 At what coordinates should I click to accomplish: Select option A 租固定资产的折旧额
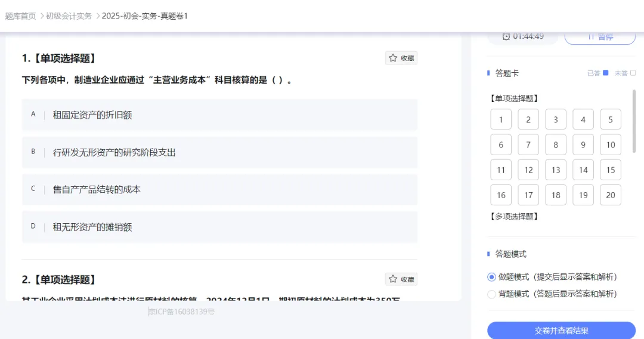219,115
